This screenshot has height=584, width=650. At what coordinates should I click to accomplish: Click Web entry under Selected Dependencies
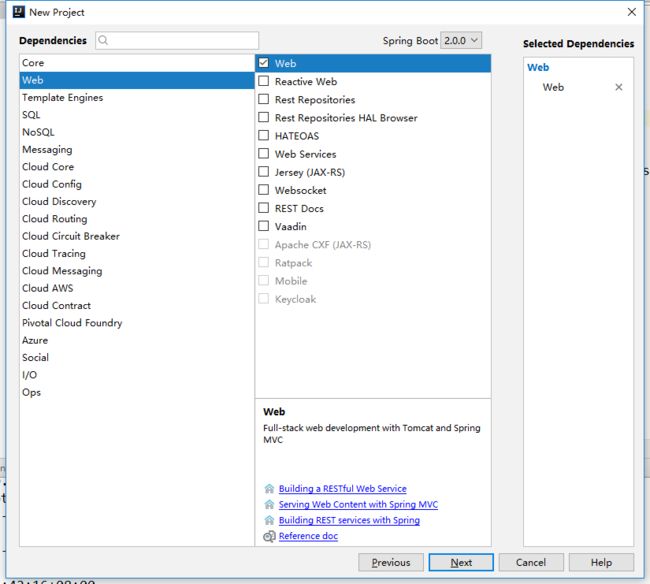pyautogui.click(x=553, y=87)
